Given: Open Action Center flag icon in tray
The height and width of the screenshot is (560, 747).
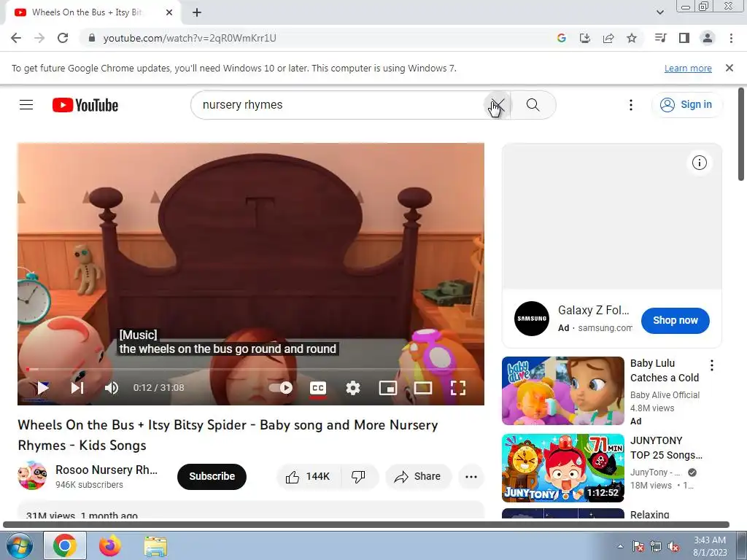Looking at the screenshot, I should pyautogui.click(x=638, y=546).
